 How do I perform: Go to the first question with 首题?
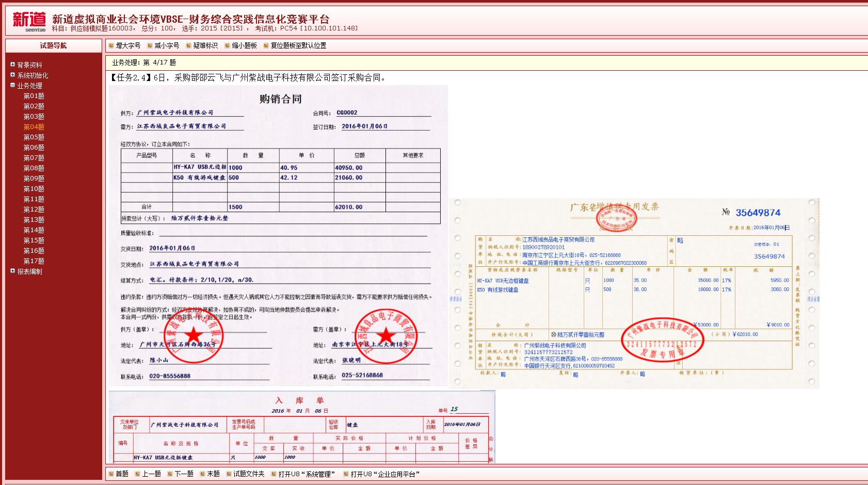pos(118,474)
